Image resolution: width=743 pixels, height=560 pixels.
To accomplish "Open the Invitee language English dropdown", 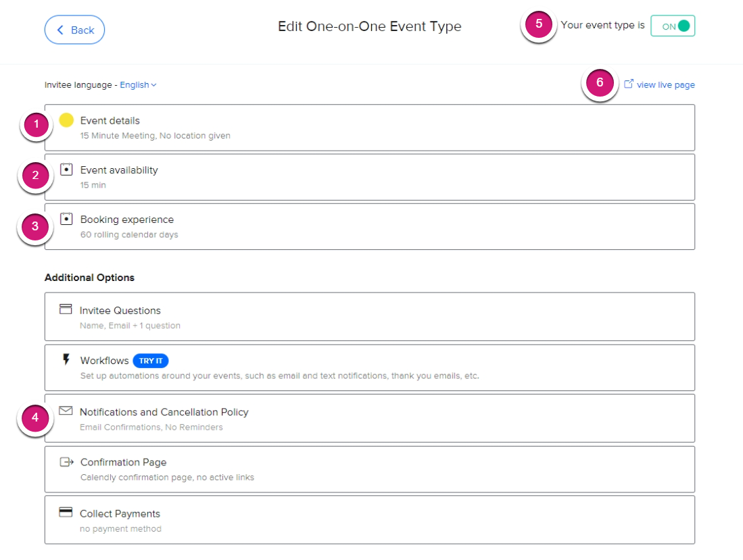I will (x=138, y=84).
